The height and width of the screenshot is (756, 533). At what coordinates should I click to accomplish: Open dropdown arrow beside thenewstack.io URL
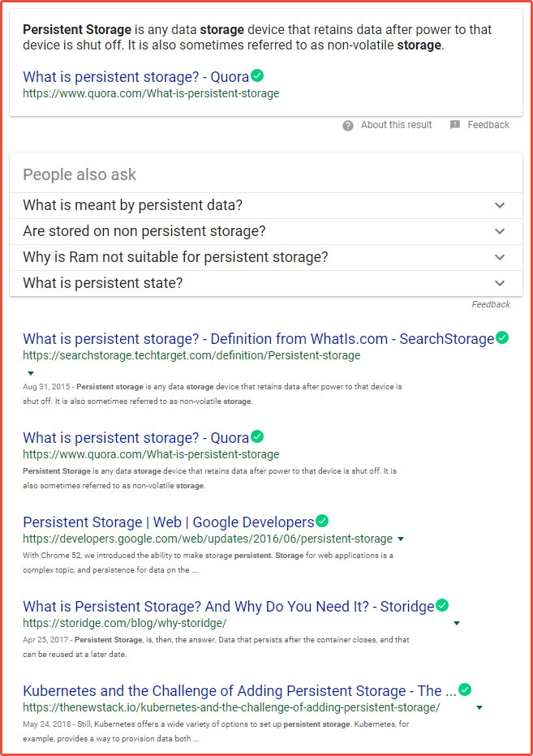[x=479, y=707]
